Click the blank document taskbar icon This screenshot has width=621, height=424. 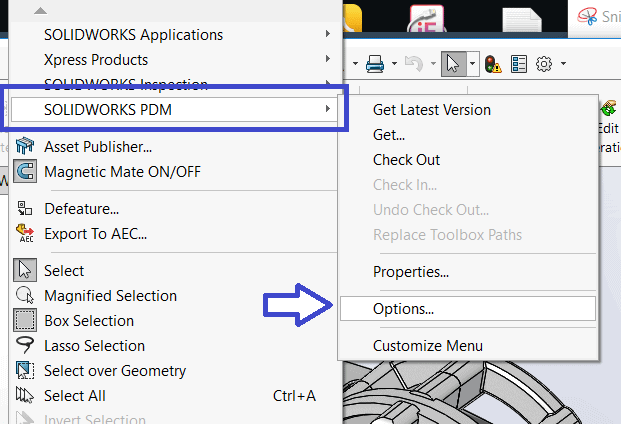[522, 20]
